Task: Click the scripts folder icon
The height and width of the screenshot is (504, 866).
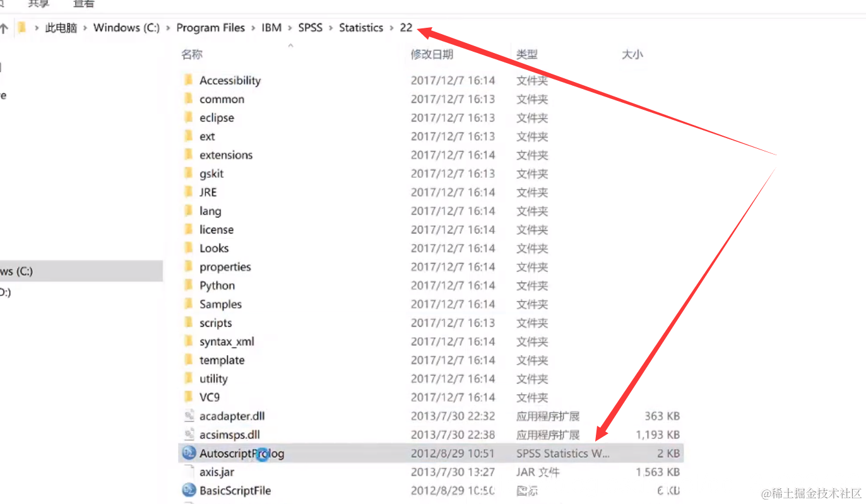Action: (x=188, y=322)
